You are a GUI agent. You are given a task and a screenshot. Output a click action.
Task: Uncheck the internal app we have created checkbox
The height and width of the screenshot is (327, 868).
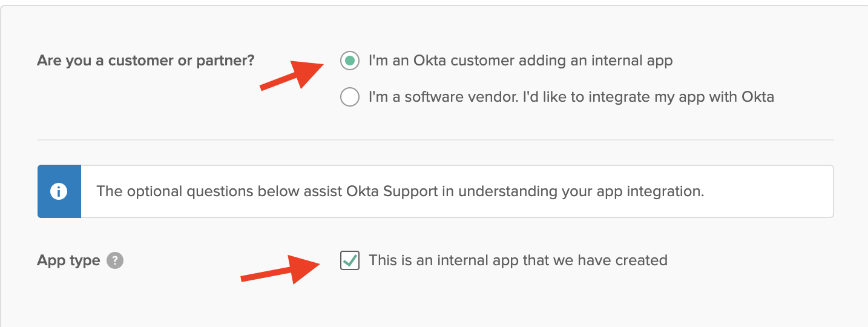tap(350, 260)
